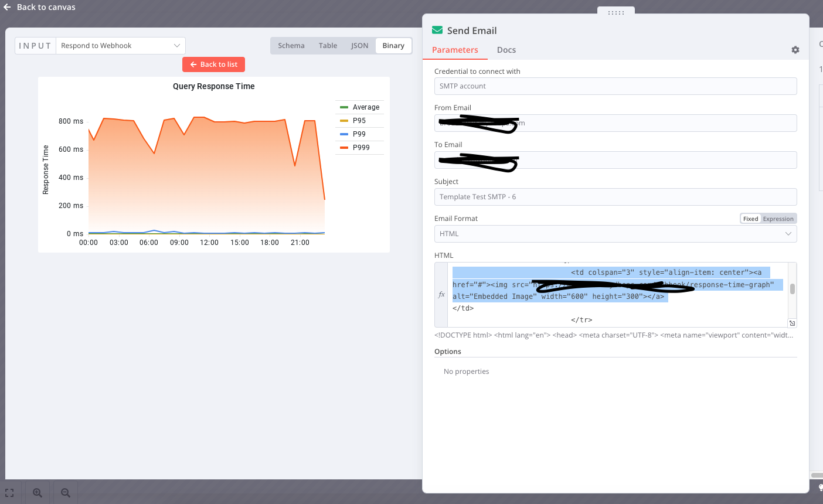This screenshot has width=823, height=504.
Task: Toggle the P95 legend series
Action: 353,121
